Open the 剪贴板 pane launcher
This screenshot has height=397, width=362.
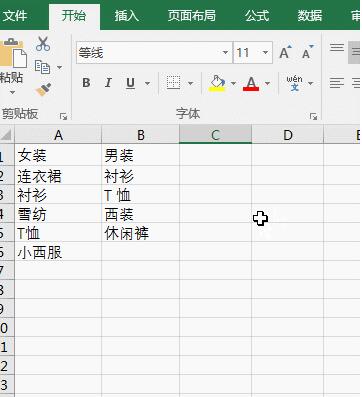(63, 116)
